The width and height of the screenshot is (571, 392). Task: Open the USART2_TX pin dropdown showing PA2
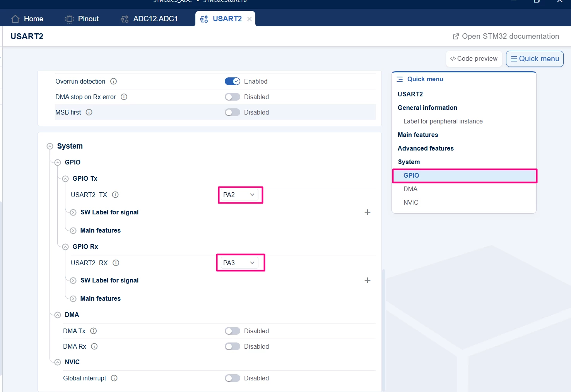239,195
